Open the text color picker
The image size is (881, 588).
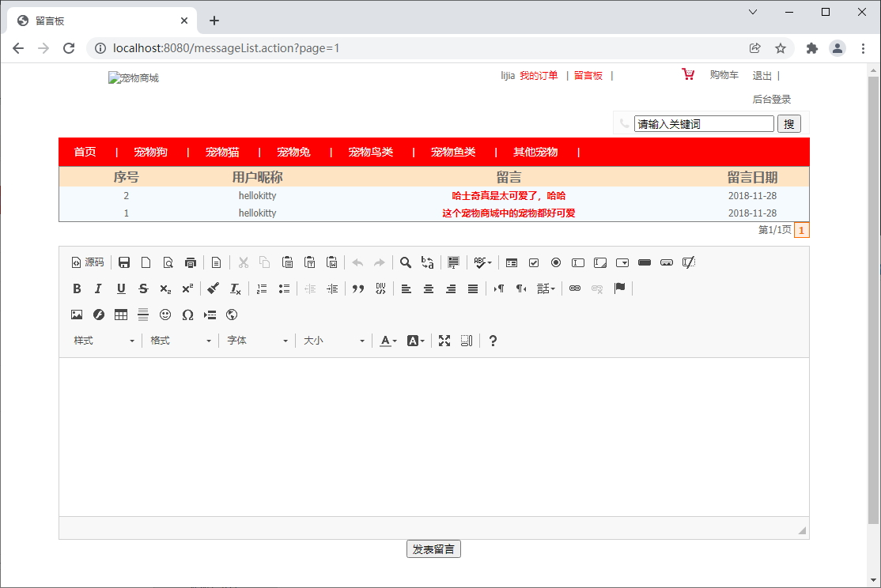388,341
